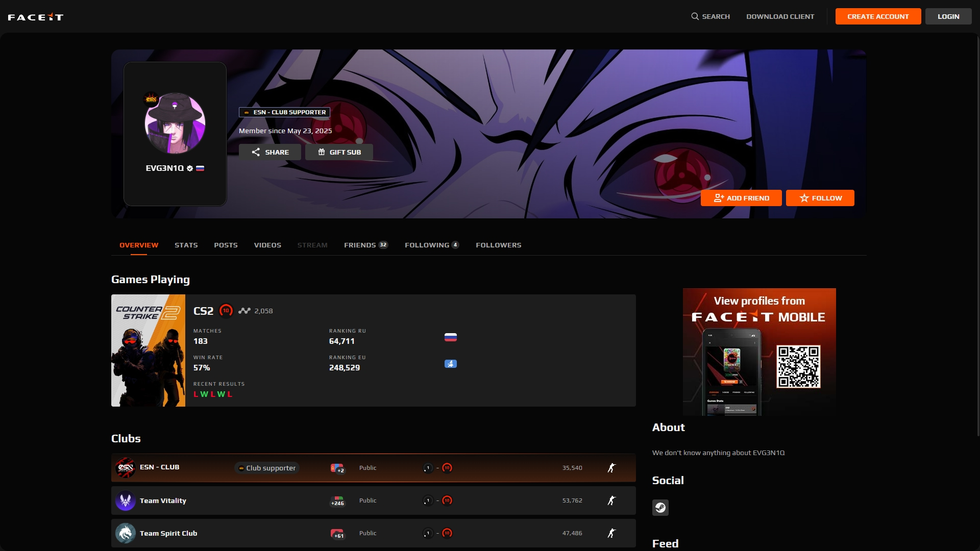Viewport: 980px width, 551px height.
Task: Click the CS2 level 10 badge
Action: (x=226, y=311)
